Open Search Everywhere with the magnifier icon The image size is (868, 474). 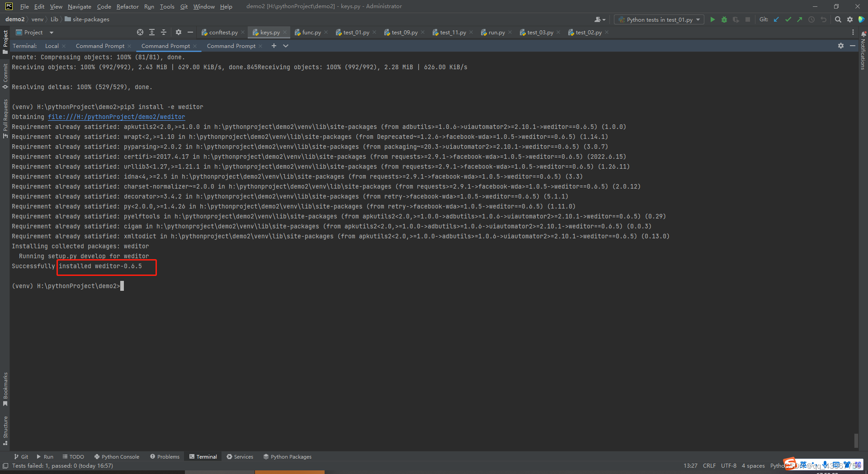838,19
